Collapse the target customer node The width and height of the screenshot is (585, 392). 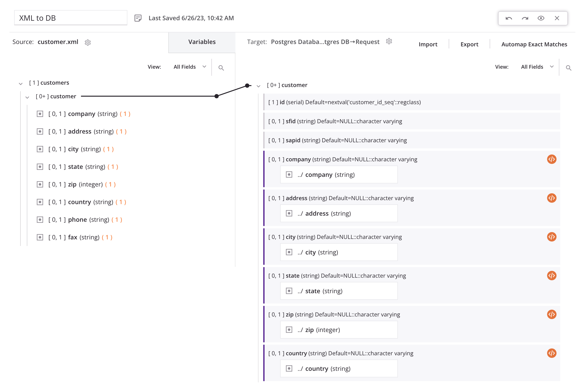pos(258,86)
